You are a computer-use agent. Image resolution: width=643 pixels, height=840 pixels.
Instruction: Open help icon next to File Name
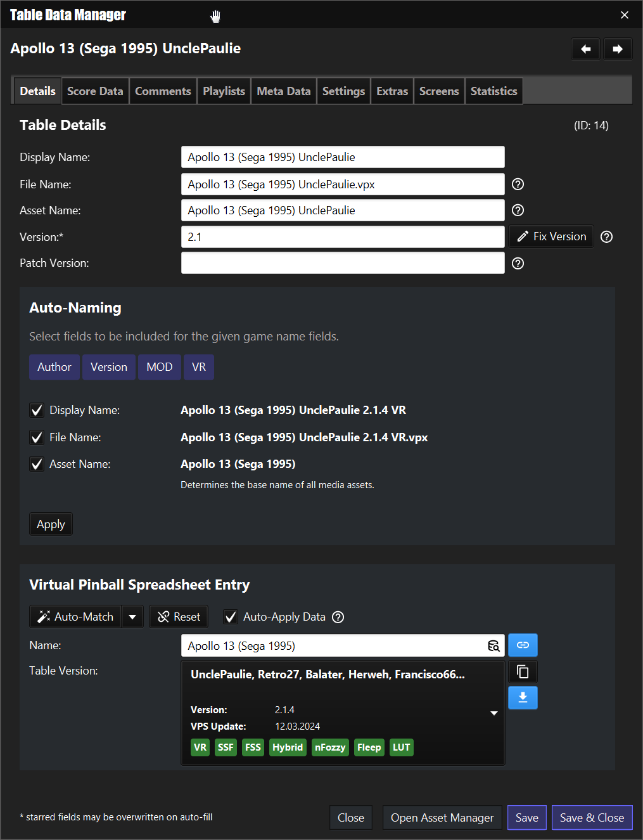[518, 184]
